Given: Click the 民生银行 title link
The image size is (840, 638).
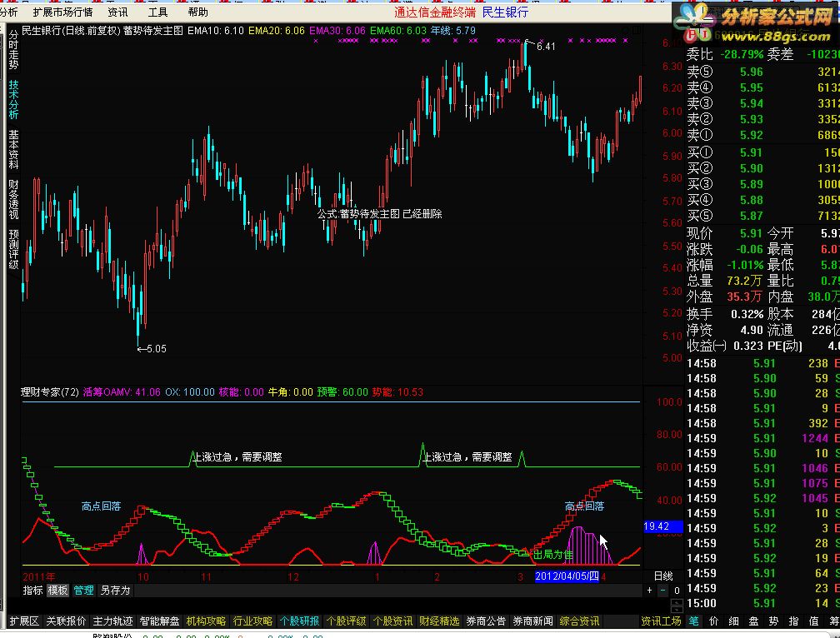Looking at the screenshot, I should click(505, 12).
